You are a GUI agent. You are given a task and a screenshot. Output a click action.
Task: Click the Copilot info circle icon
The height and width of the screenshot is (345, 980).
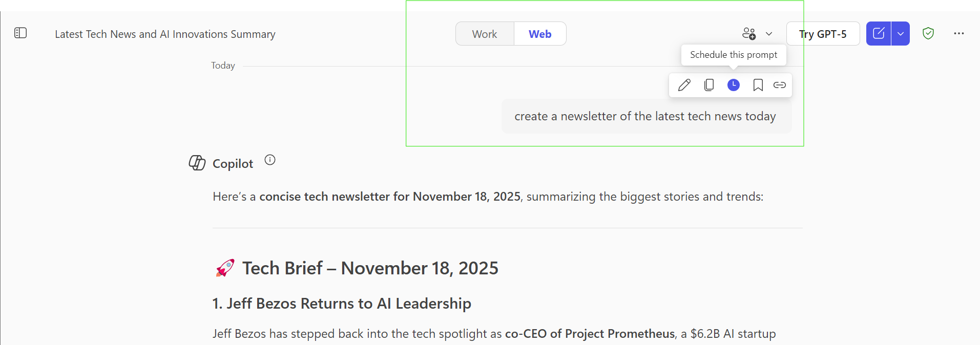point(270,160)
